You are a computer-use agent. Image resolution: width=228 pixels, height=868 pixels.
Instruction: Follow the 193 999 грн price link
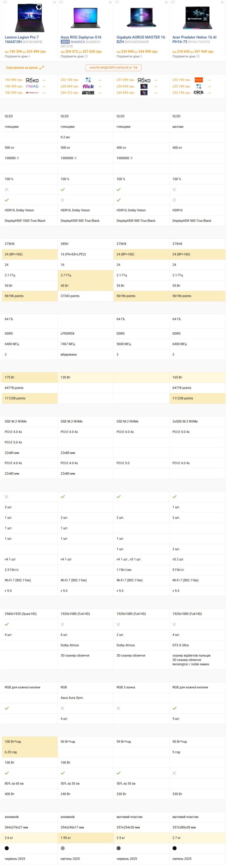pyautogui.click(x=14, y=80)
